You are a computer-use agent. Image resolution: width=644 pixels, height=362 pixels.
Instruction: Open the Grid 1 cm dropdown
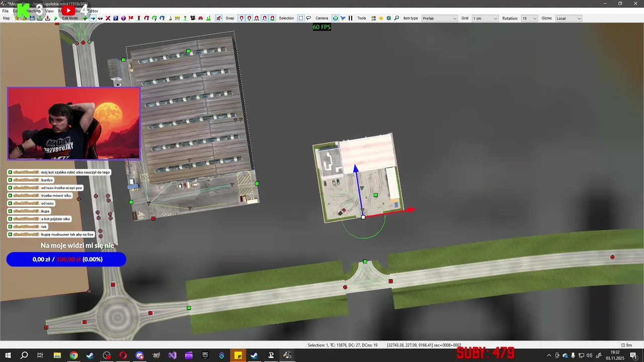[485, 18]
